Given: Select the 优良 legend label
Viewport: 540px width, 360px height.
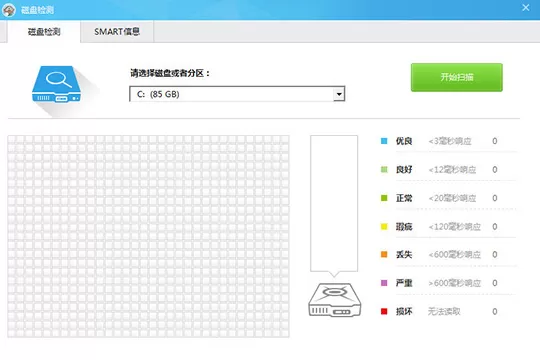Looking at the screenshot, I should tap(404, 141).
